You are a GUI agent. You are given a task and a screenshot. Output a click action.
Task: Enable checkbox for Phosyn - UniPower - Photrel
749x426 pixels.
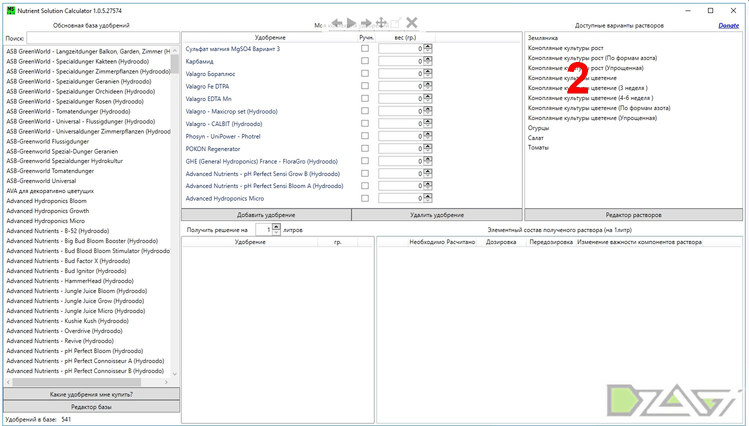pos(365,136)
